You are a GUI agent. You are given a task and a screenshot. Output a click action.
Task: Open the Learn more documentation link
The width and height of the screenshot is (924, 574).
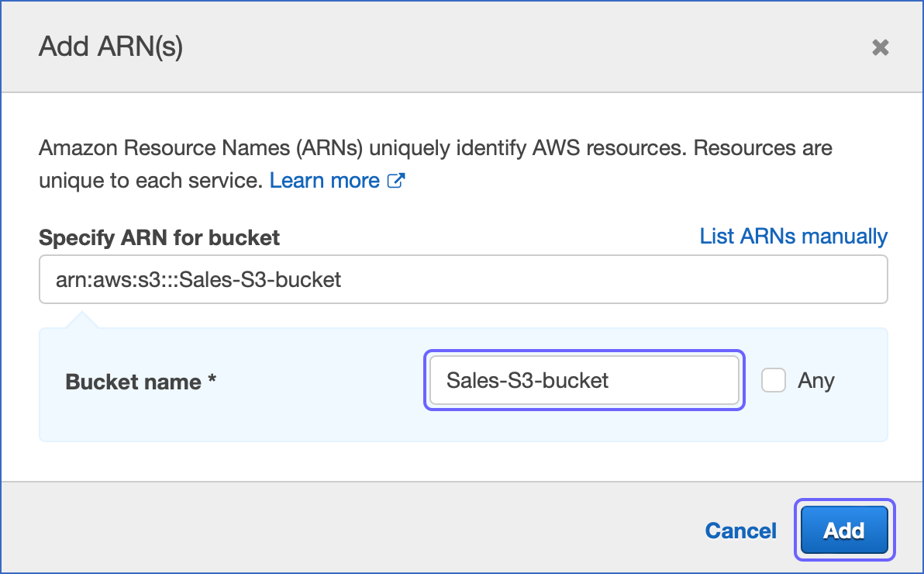pos(325,180)
